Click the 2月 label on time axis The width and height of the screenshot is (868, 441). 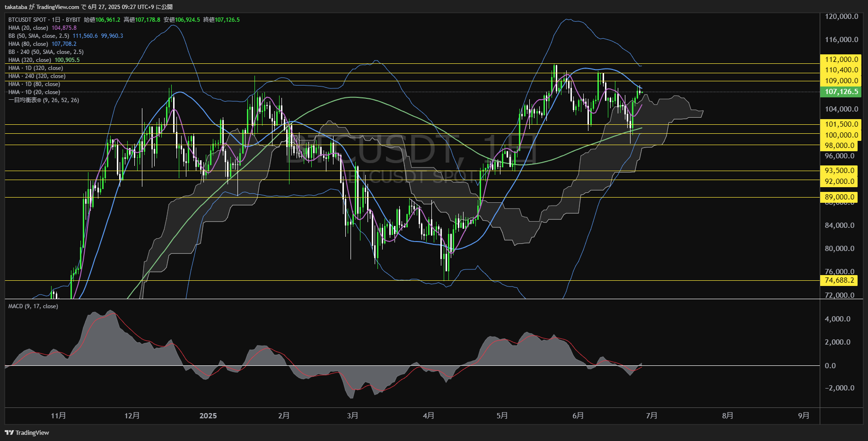click(x=284, y=415)
